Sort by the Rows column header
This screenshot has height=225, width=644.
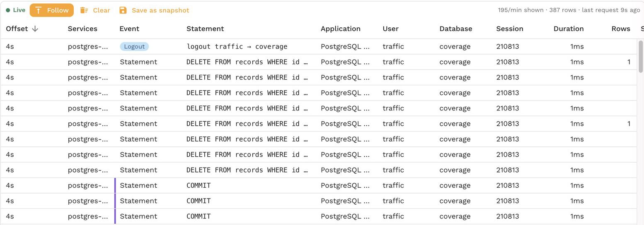pos(621,29)
